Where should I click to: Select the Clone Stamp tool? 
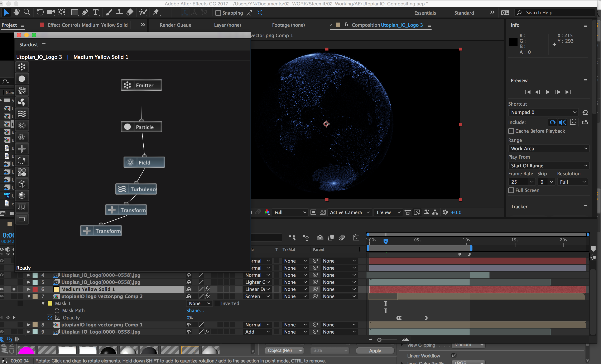[x=119, y=12]
